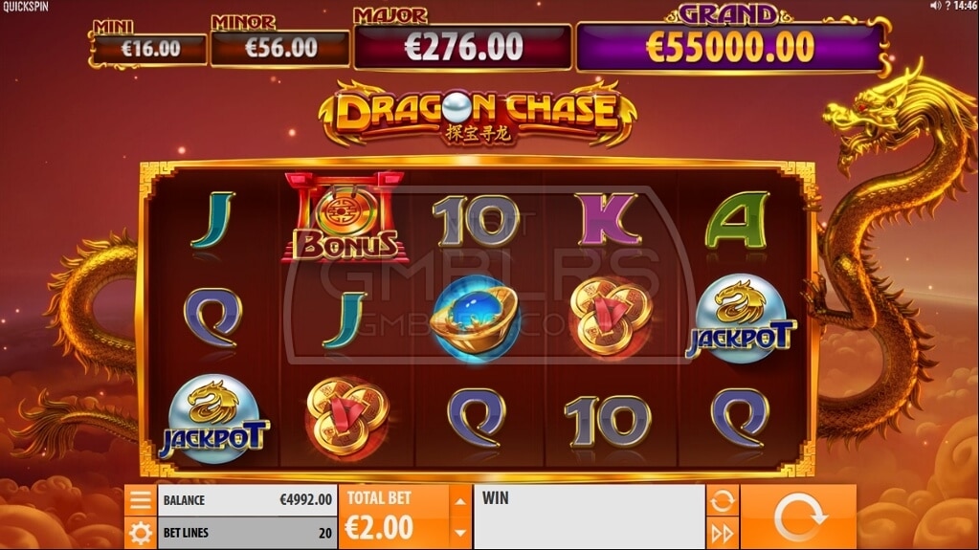Select the Bet Lines 20 field
Screen dimensions: 980x550
(x=248, y=533)
